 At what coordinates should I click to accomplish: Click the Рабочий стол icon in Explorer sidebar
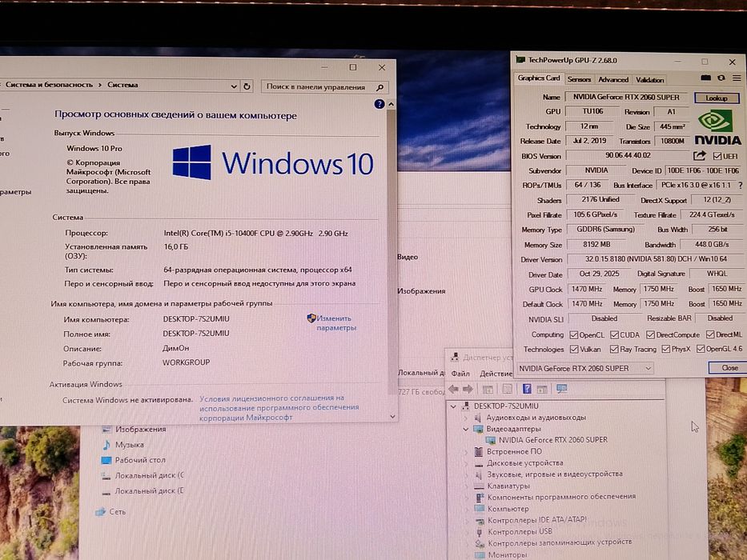pos(106,461)
